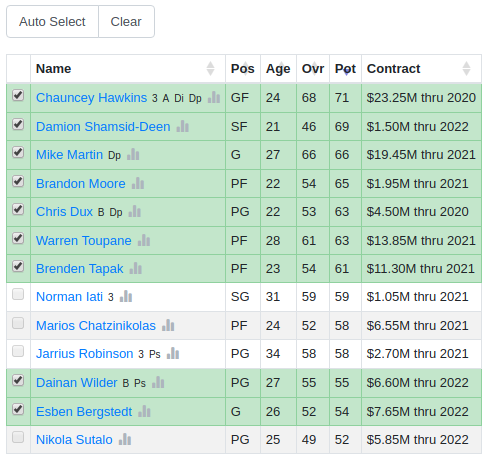This screenshot has height=459, width=482.
Task: View ratings icon for Jarrius Robinson
Action: (173, 353)
